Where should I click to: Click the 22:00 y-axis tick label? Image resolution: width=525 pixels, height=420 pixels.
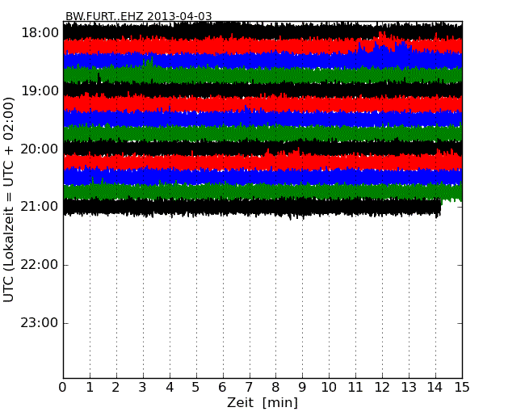40,265
